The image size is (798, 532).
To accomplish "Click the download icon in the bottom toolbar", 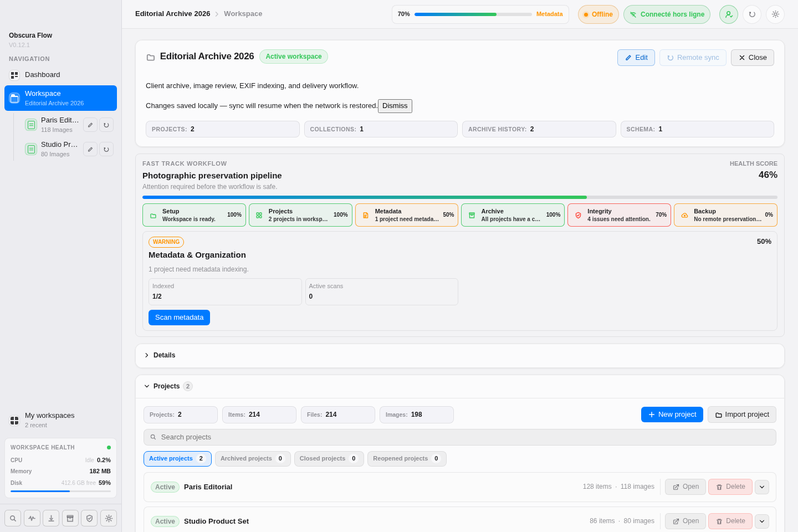I will 51,518.
